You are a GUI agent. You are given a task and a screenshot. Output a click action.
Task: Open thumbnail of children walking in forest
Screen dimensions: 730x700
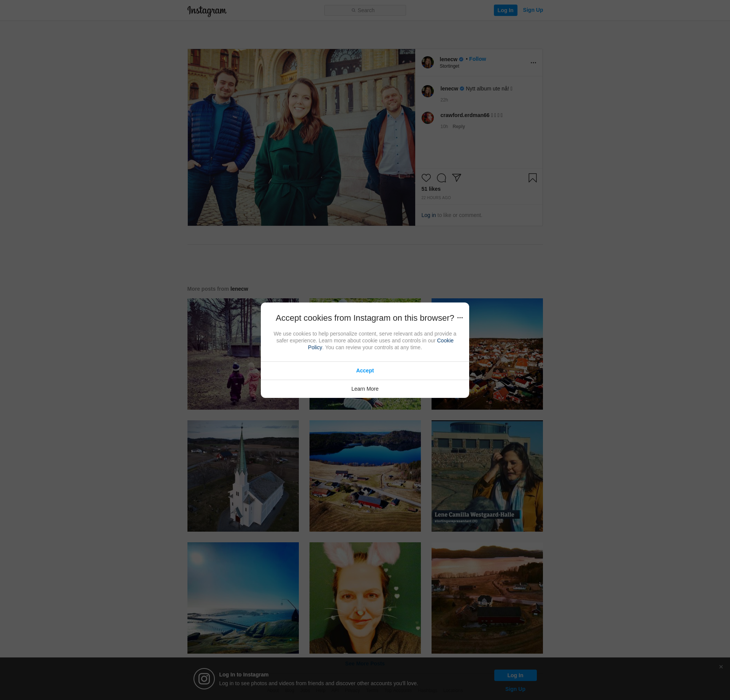(224, 354)
